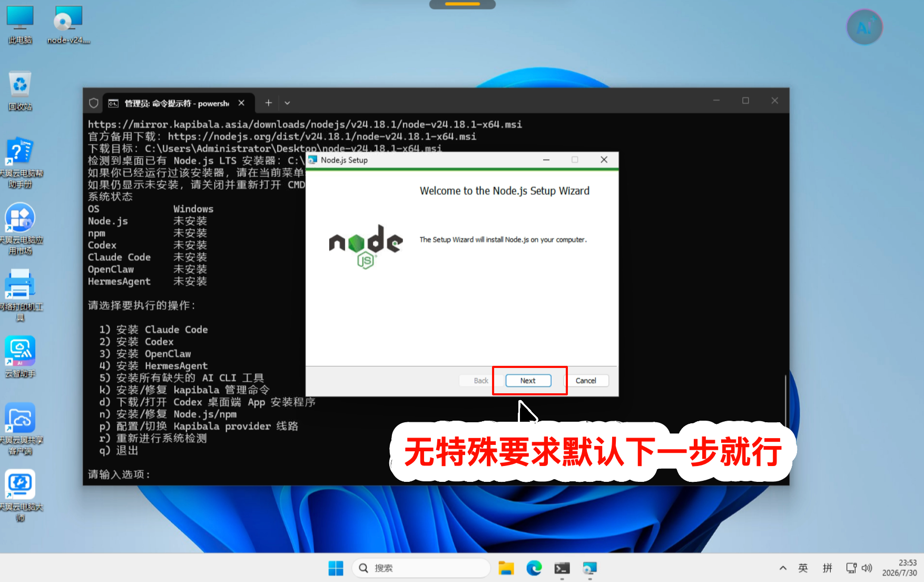The height and width of the screenshot is (582, 924).
Task: Close the powershell terminal tab
Action: point(241,103)
